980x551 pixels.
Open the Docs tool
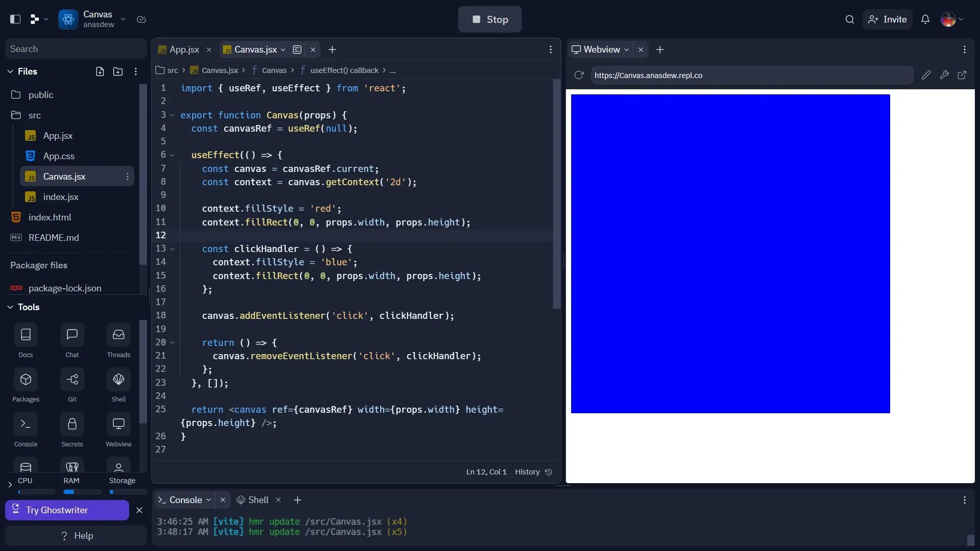coord(26,341)
